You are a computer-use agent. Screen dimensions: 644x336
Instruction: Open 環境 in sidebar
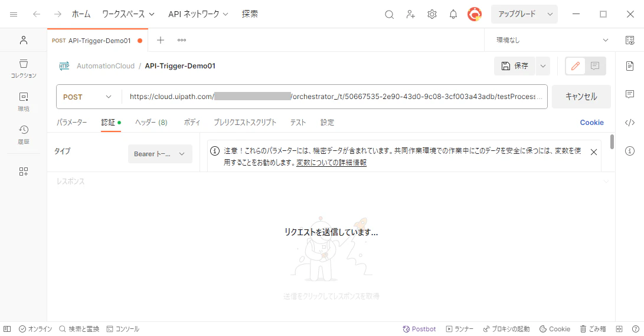(x=24, y=102)
